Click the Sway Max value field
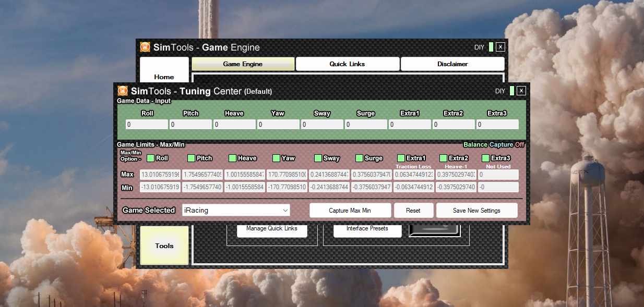The width and height of the screenshot is (644, 307). click(329, 175)
